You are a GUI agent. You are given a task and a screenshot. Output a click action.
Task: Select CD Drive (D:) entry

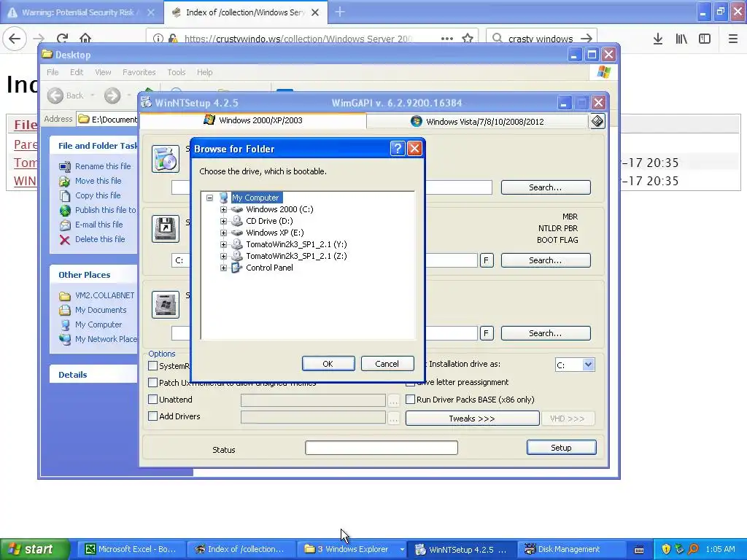[269, 221]
